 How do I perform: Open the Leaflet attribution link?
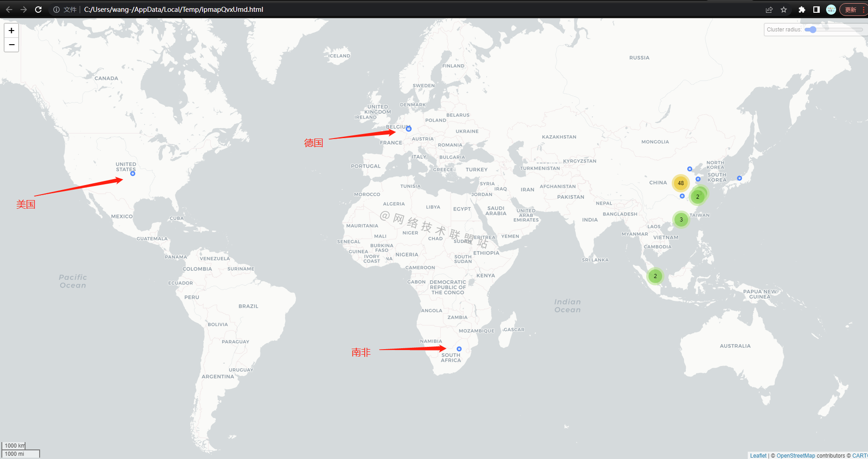[x=758, y=455]
